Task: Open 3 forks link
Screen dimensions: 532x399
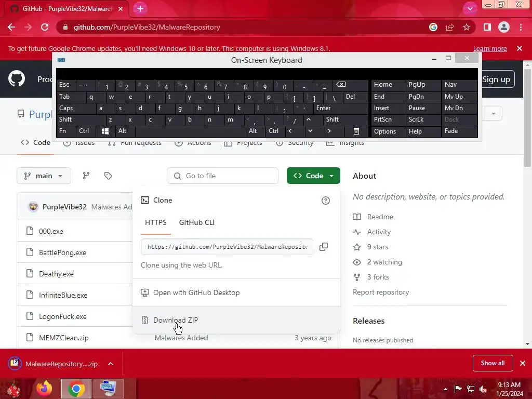Action: coord(378,277)
